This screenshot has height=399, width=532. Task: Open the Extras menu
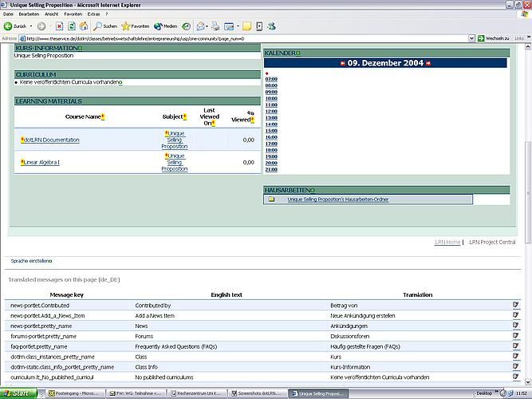click(x=93, y=14)
